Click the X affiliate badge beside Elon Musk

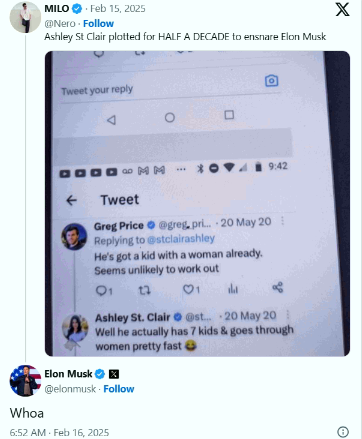(114, 374)
